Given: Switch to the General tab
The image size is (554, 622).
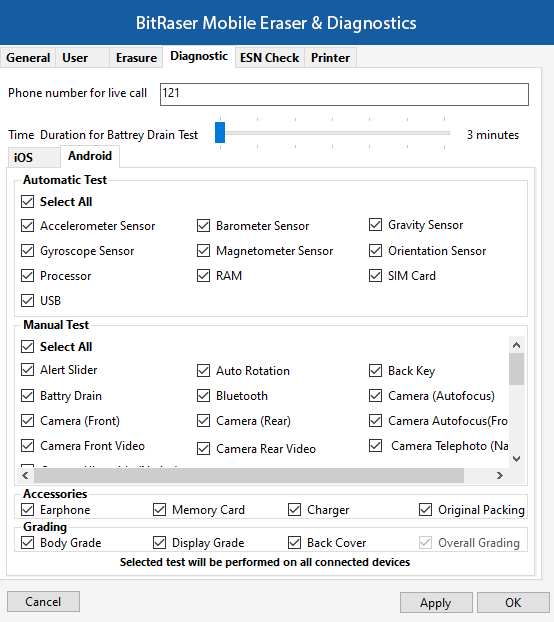Looking at the screenshot, I should tap(28, 58).
